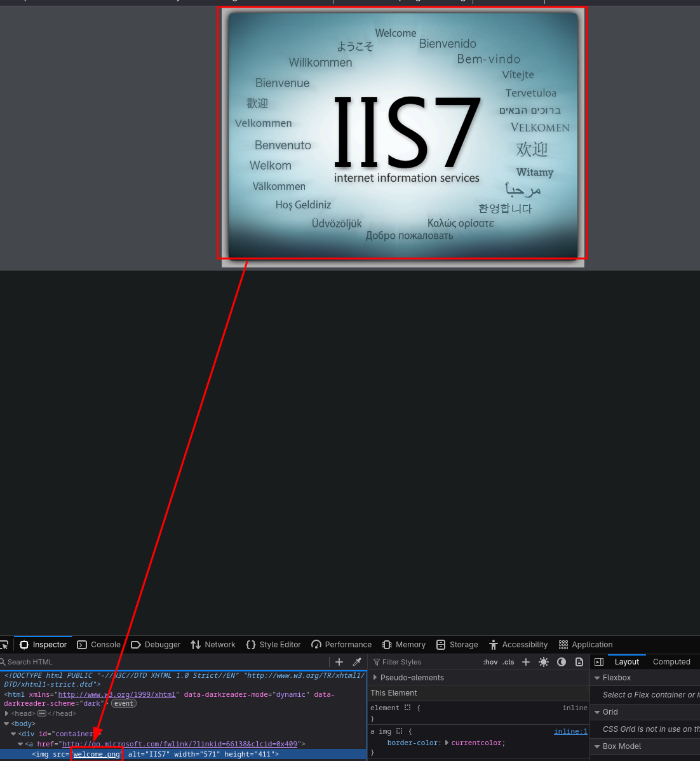The width and height of the screenshot is (700, 761).
Task: Expand the currentcolor border-color value
Action: pos(447,743)
